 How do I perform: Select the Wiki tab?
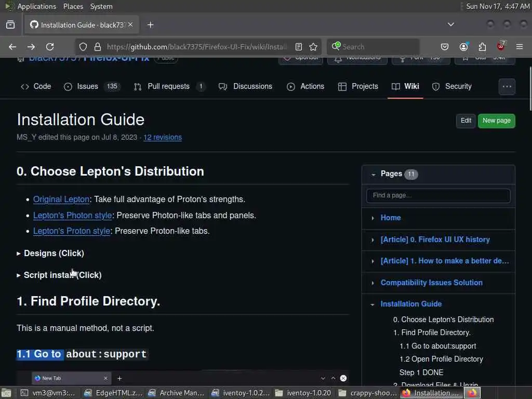pyautogui.click(x=405, y=87)
